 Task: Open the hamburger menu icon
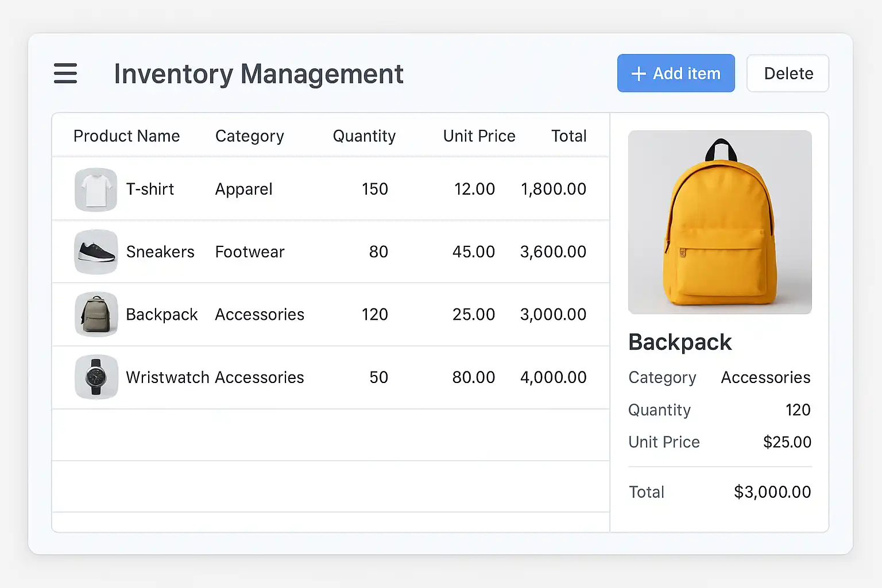[65, 73]
